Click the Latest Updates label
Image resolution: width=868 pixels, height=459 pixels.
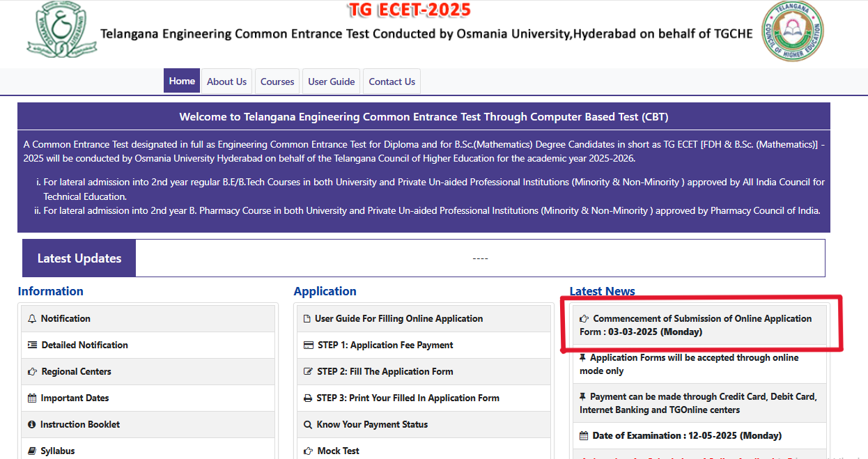click(79, 258)
